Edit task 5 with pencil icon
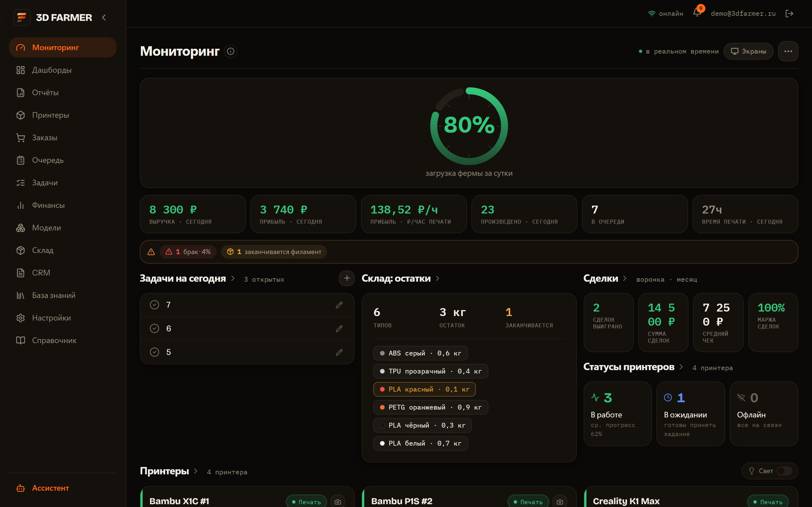Screen dimensions: 812x507 click(x=339, y=352)
